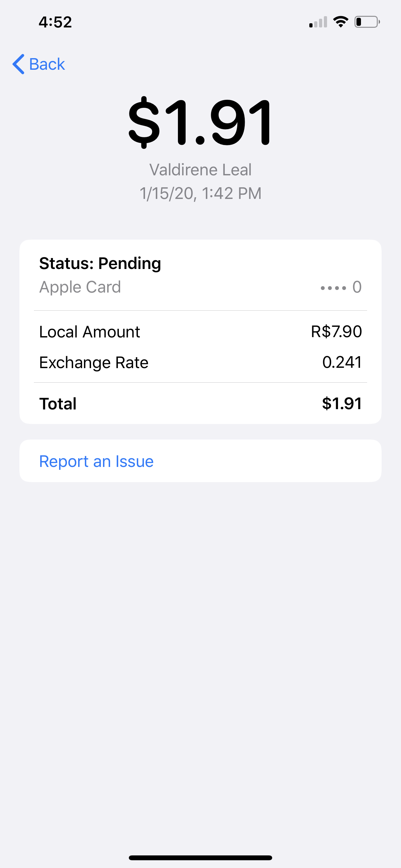Screen dimensions: 401x868
Task: Tap the large $1.91 transaction amount
Action: click(x=200, y=122)
